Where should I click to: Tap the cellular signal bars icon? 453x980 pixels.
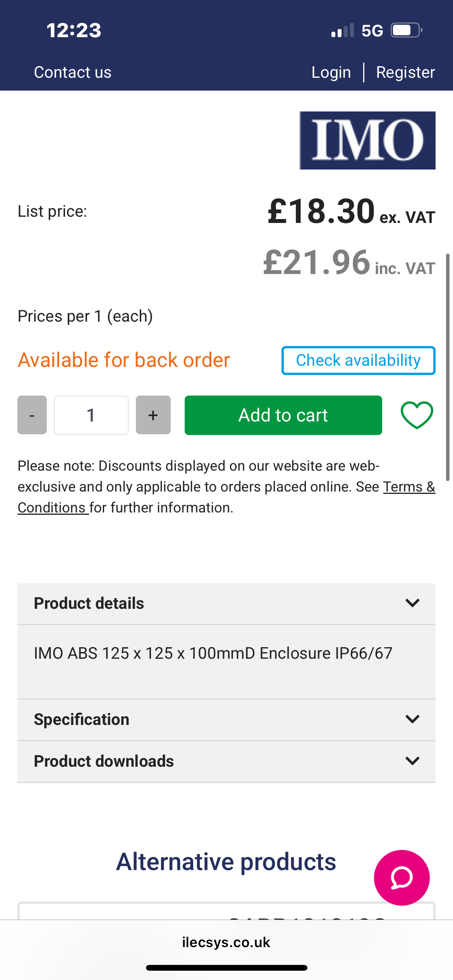[x=343, y=31]
